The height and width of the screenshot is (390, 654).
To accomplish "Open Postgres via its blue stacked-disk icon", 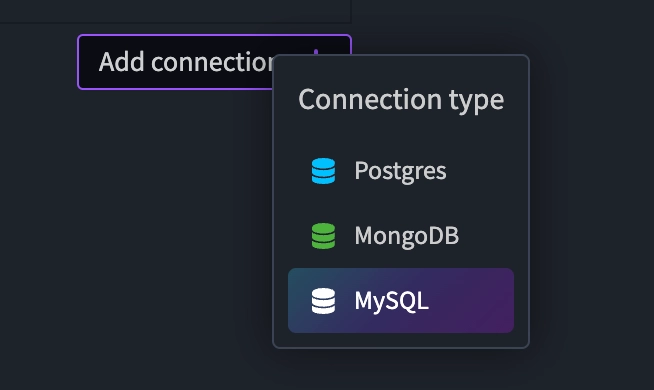I will point(323,171).
